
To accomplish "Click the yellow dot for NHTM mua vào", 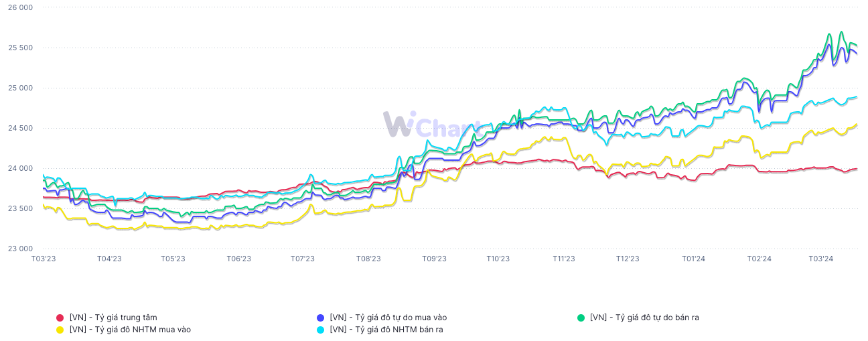I will pos(60,330).
